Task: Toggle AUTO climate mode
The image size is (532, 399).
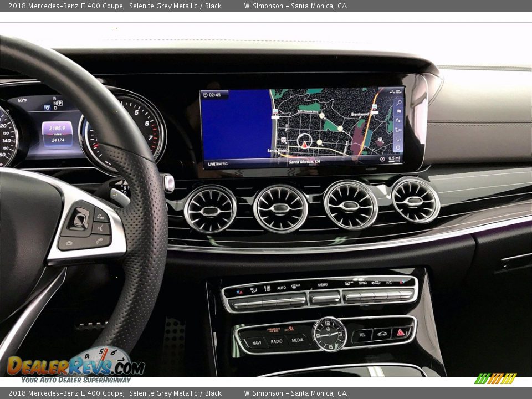Action: pyautogui.click(x=281, y=287)
